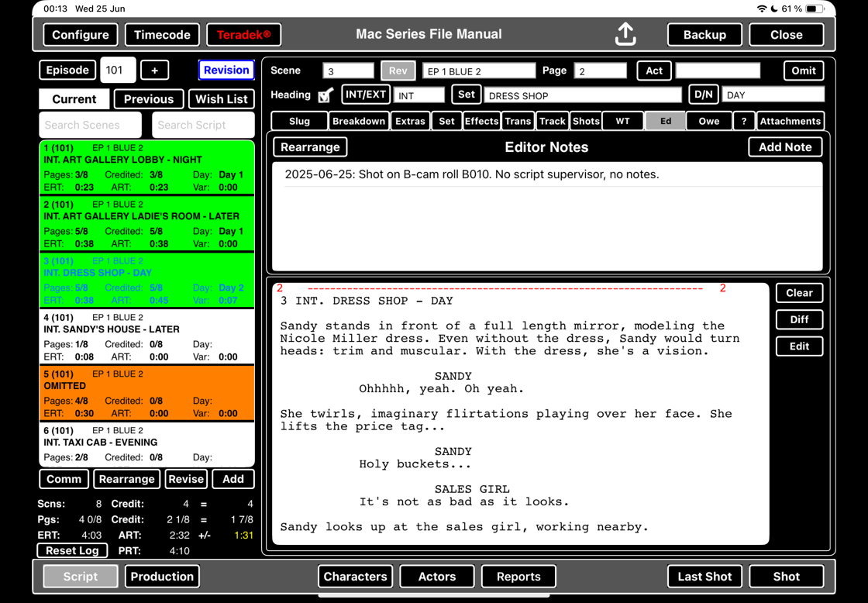Tap the share/export upload icon
The width and height of the screenshot is (868, 603).
click(x=625, y=34)
